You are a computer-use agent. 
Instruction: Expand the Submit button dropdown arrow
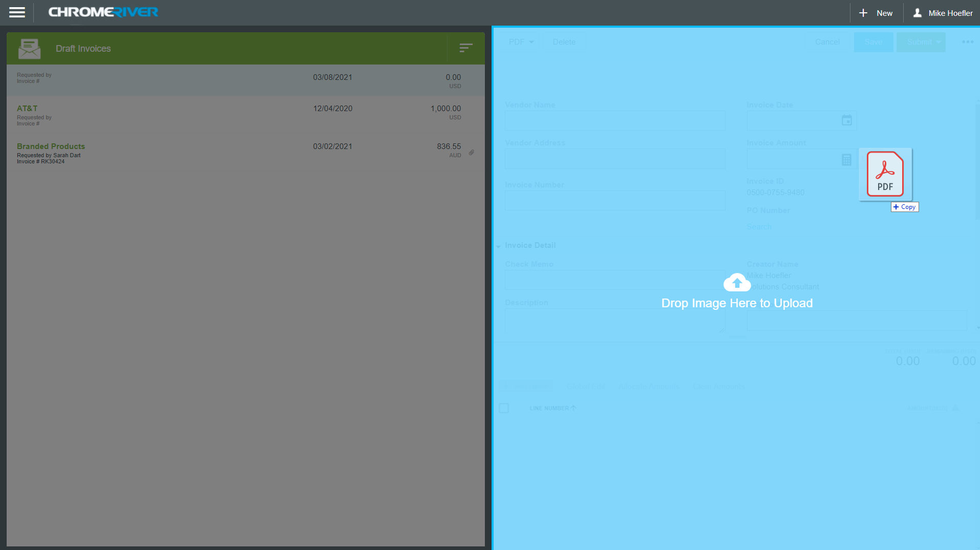(938, 41)
